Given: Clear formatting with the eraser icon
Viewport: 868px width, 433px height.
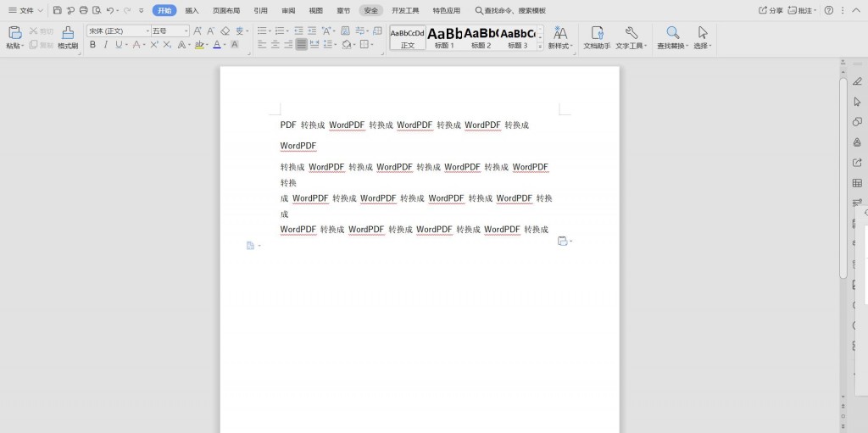Looking at the screenshot, I should (x=225, y=31).
